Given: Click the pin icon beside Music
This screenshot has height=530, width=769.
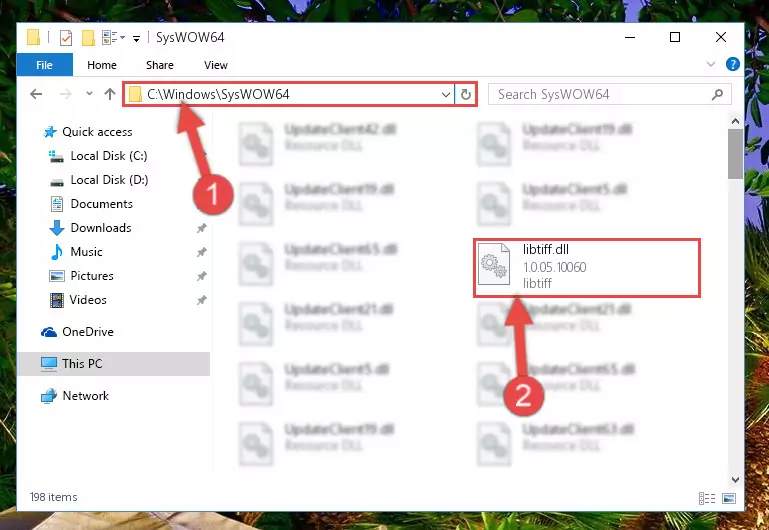Looking at the screenshot, I should [x=202, y=252].
